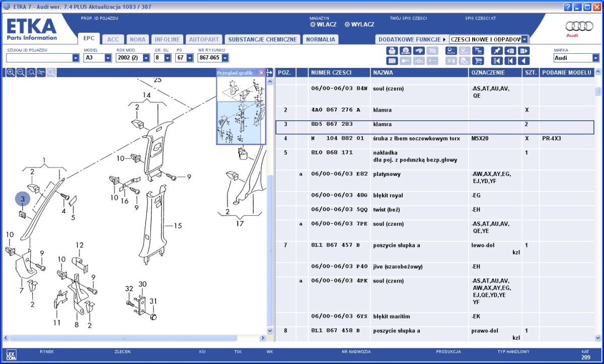Zoom out of the parts diagram
The height and width of the screenshot is (364, 604).
click(21, 73)
